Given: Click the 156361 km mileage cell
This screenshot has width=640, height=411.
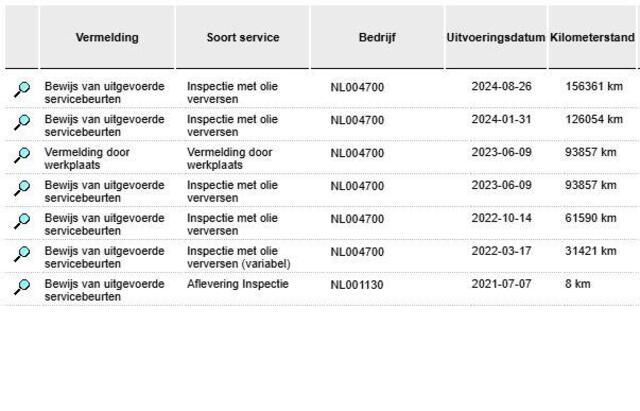Looking at the screenshot, I should pos(593,87).
